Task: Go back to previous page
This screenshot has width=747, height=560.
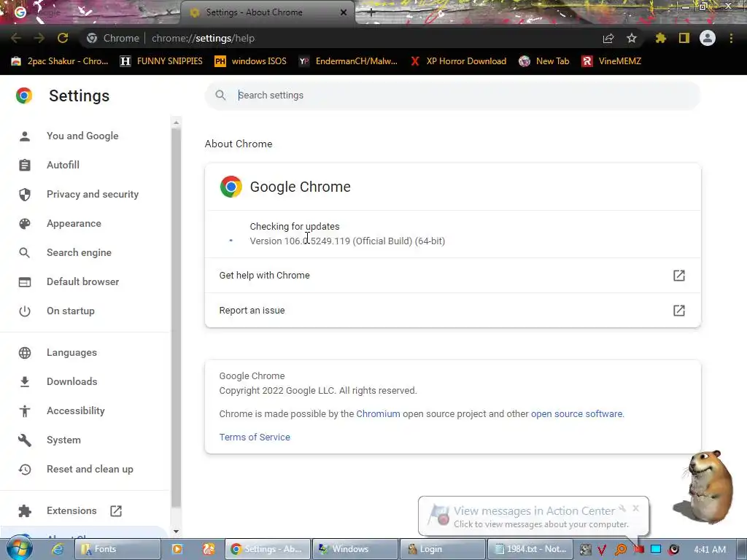Action: coord(16,38)
